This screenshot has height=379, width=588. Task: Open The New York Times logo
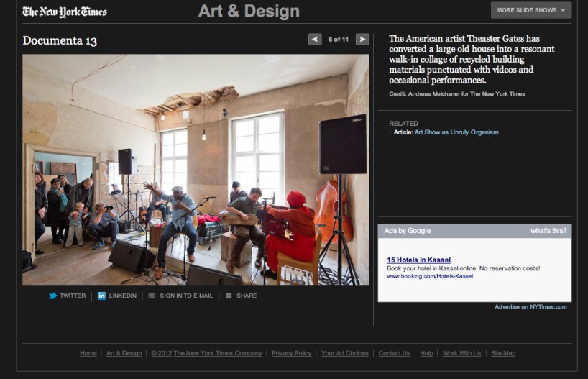(x=65, y=12)
